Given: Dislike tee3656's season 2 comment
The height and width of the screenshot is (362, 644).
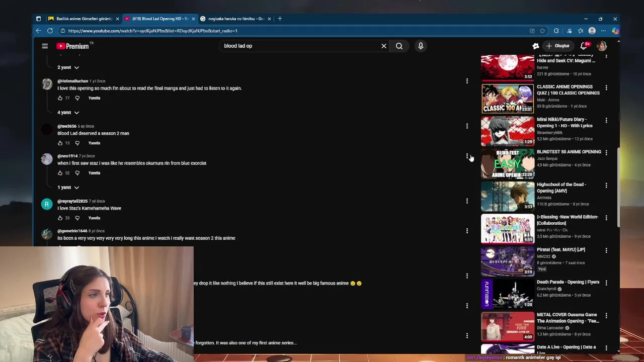Looking at the screenshot, I should coord(77,143).
